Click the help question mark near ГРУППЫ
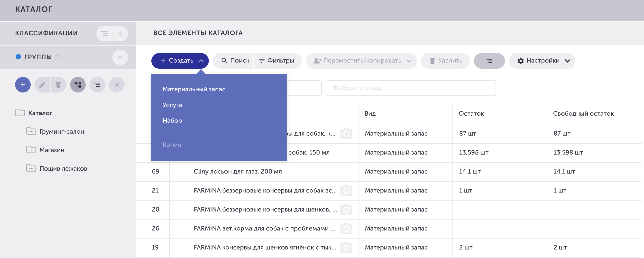The width and height of the screenshot is (644, 258). click(x=57, y=57)
